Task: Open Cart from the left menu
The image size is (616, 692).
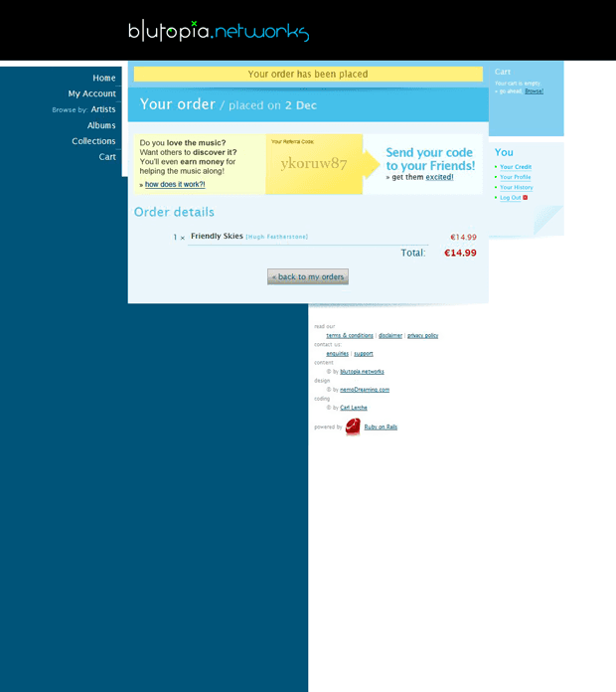Action: click(x=107, y=157)
